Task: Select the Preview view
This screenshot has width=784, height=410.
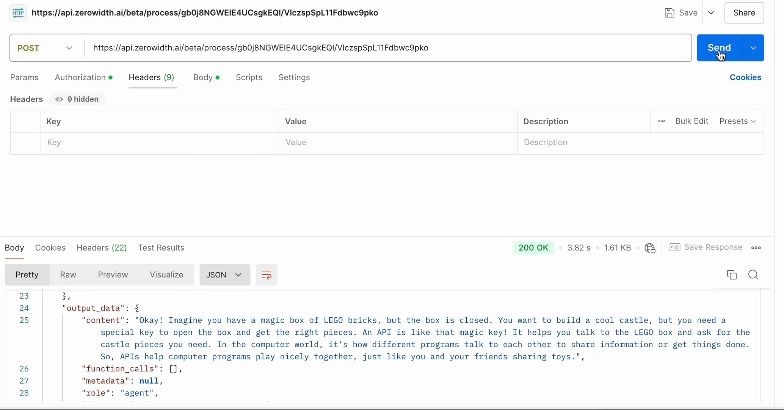Action: tap(113, 274)
